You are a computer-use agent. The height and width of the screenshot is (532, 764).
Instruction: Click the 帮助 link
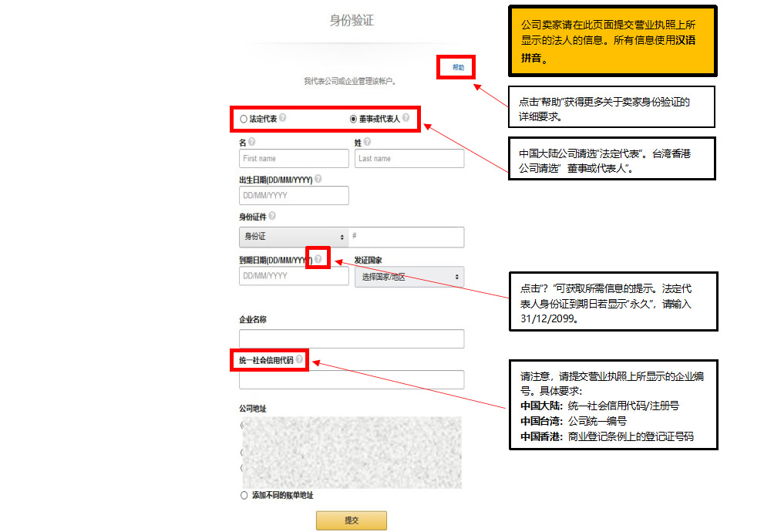click(x=458, y=68)
